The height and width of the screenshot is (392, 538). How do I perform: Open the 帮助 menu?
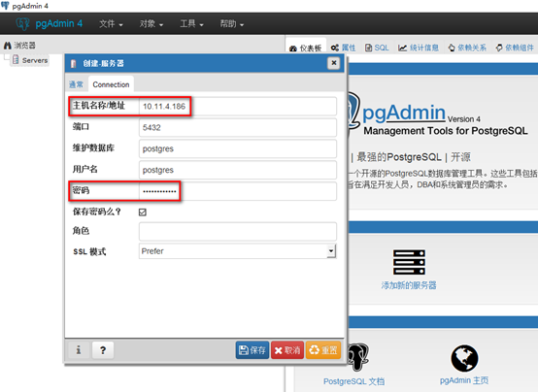pyautogui.click(x=232, y=24)
